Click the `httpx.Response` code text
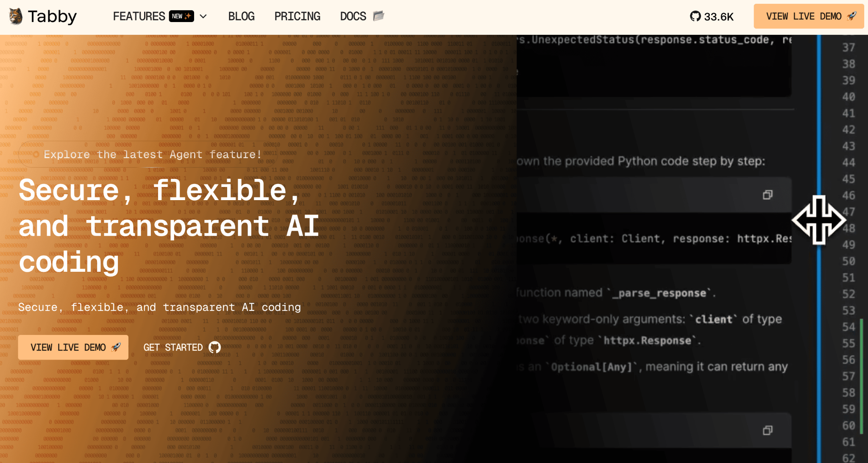This screenshot has width=868, height=463. (648, 341)
